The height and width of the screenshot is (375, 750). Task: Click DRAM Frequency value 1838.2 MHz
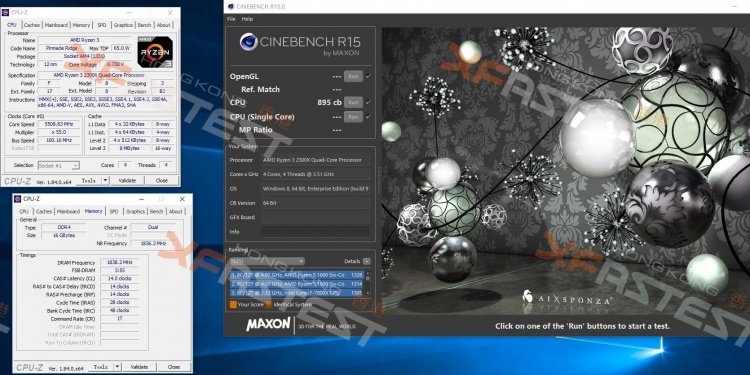(120, 263)
